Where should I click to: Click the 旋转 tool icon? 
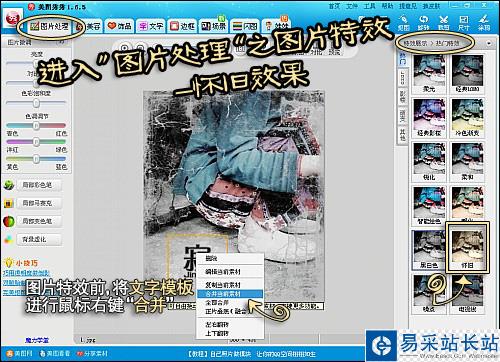coord(424,23)
